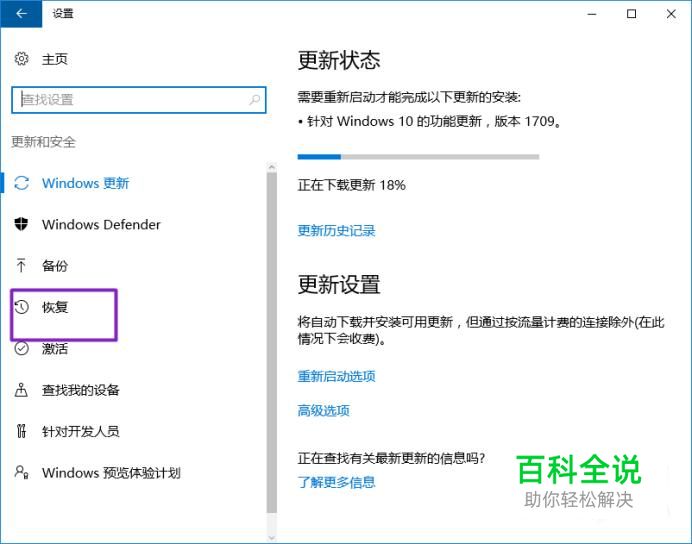Maximize the 设置 window

[x=632, y=14]
